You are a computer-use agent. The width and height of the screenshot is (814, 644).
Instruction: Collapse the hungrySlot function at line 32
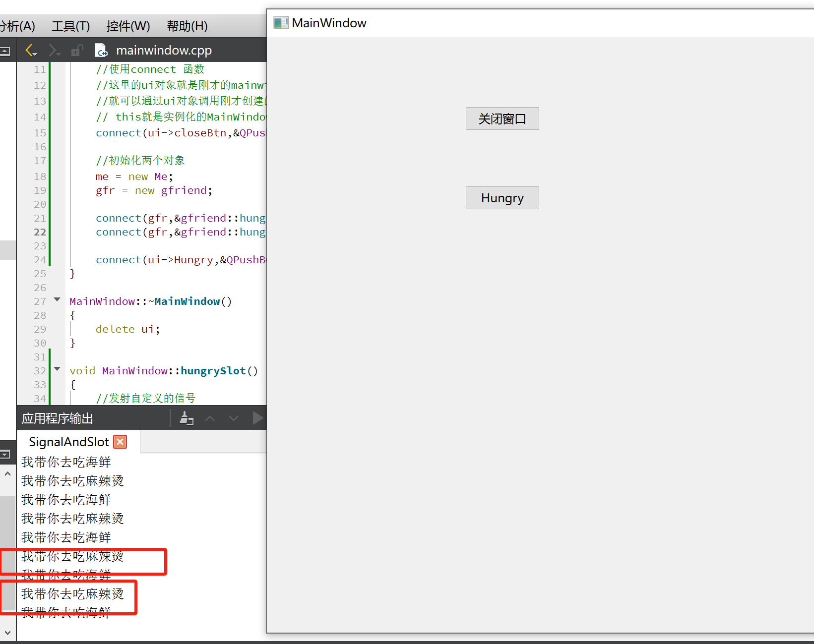pyautogui.click(x=57, y=369)
